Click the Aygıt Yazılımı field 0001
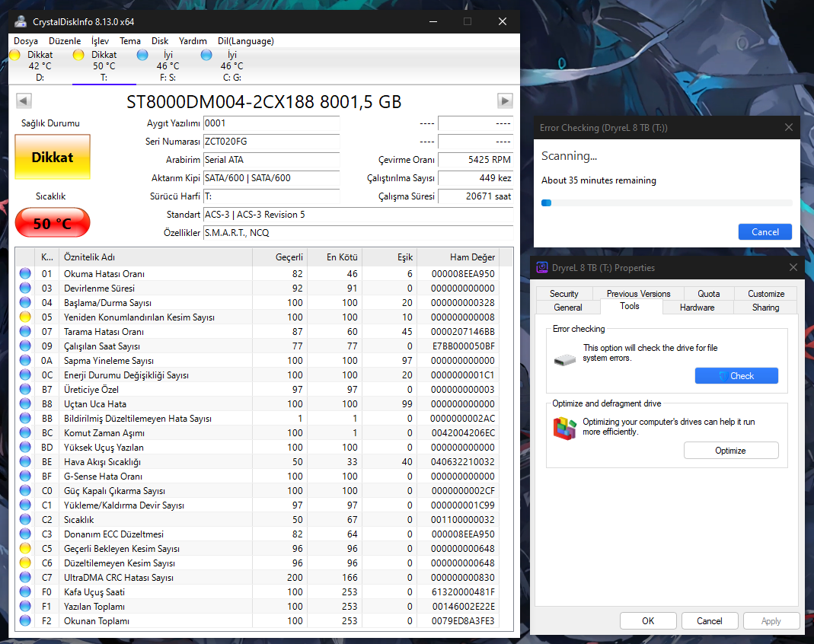Screen dimensions: 814x644 [272, 123]
